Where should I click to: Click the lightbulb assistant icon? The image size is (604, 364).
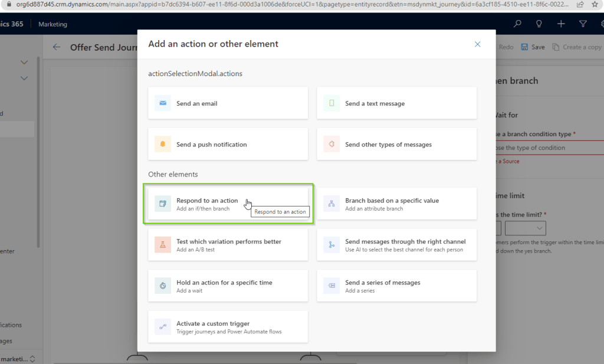pyautogui.click(x=539, y=24)
